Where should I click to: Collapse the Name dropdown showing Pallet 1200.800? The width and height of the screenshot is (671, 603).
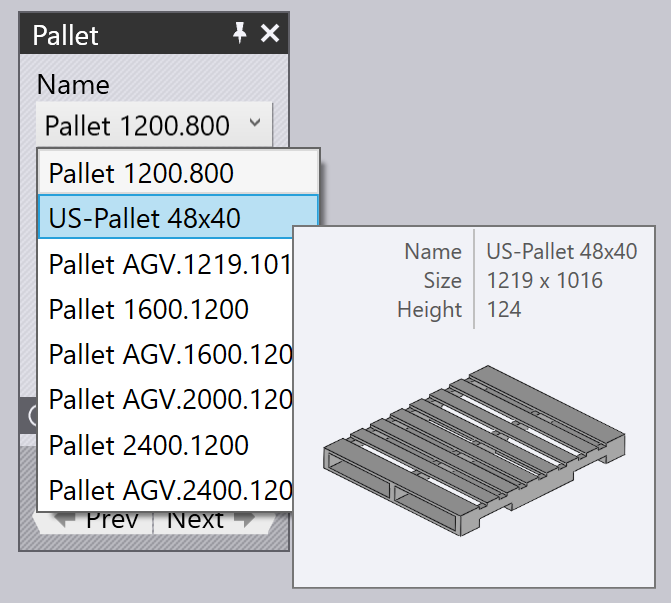point(154,125)
